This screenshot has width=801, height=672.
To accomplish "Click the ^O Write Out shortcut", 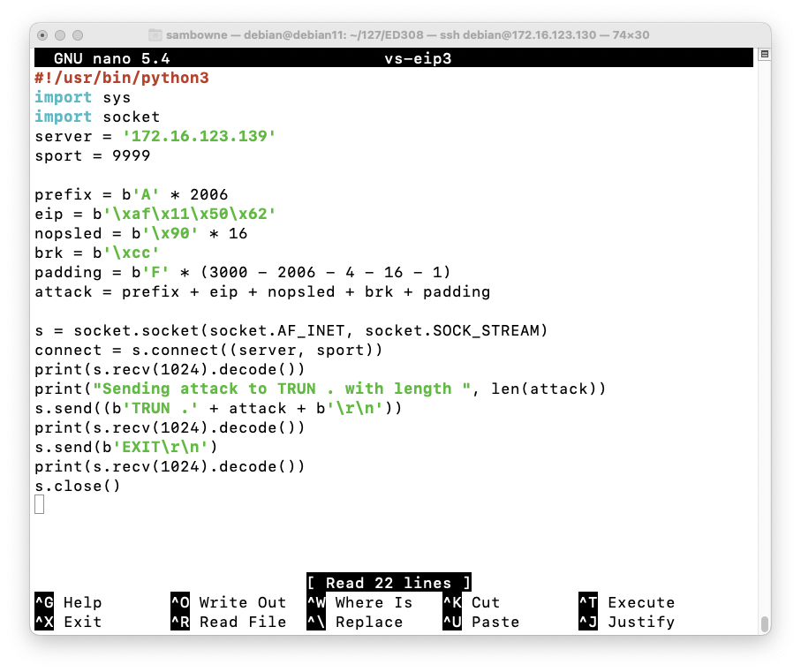I will click(229, 602).
